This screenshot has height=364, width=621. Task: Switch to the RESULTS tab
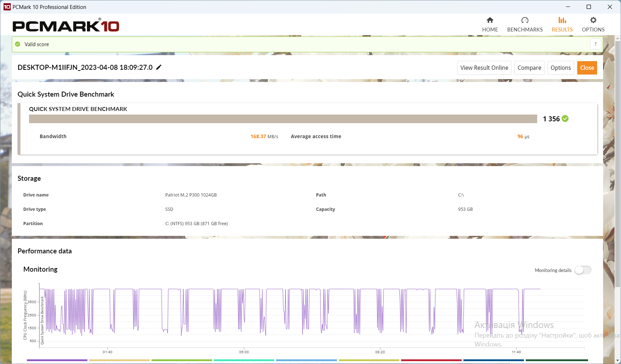[x=562, y=25]
